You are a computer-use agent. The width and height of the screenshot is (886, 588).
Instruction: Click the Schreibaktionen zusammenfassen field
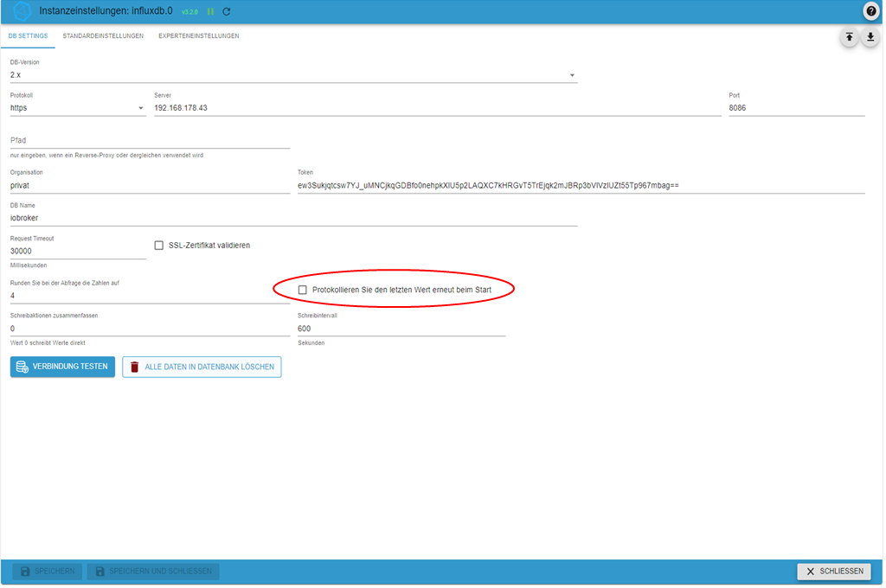(150, 329)
